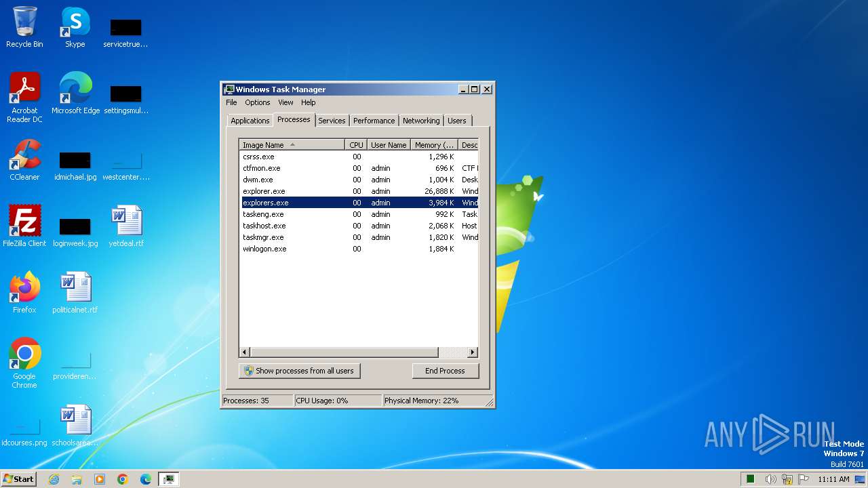Click the volume speaker tray icon
The width and height of the screenshot is (868, 488).
pyautogui.click(x=770, y=479)
